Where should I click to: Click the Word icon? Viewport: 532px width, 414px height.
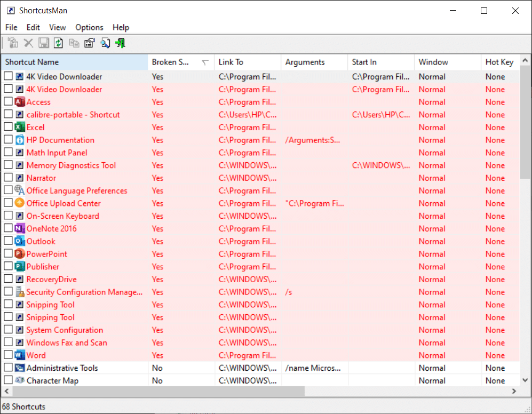point(20,355)
